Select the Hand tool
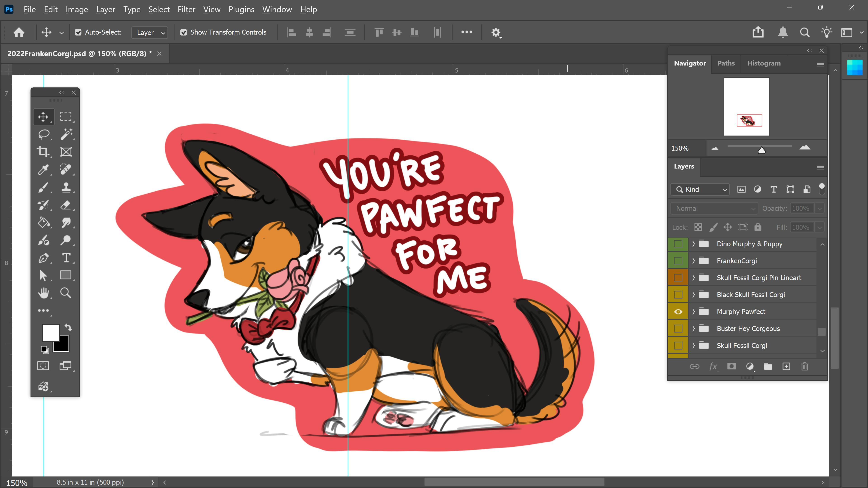 click(x=43, y=293)
